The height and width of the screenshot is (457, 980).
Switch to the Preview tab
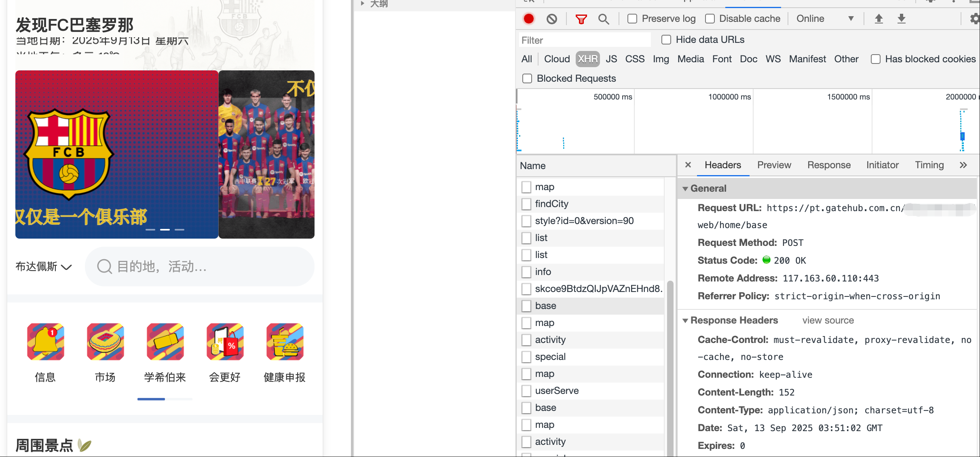[774, 165]
